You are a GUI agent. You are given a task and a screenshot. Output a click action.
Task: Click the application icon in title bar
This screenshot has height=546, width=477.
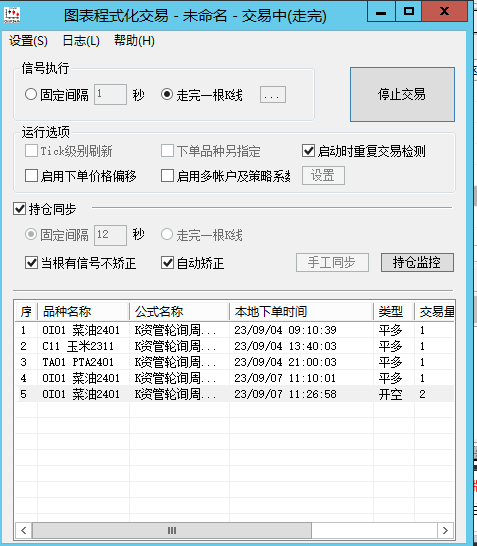(x=12, y=14)
